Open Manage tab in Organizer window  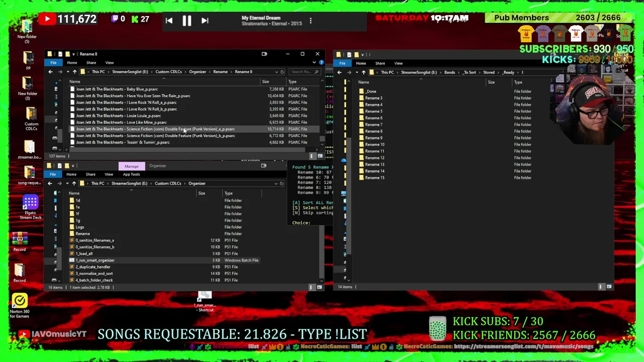131,166
